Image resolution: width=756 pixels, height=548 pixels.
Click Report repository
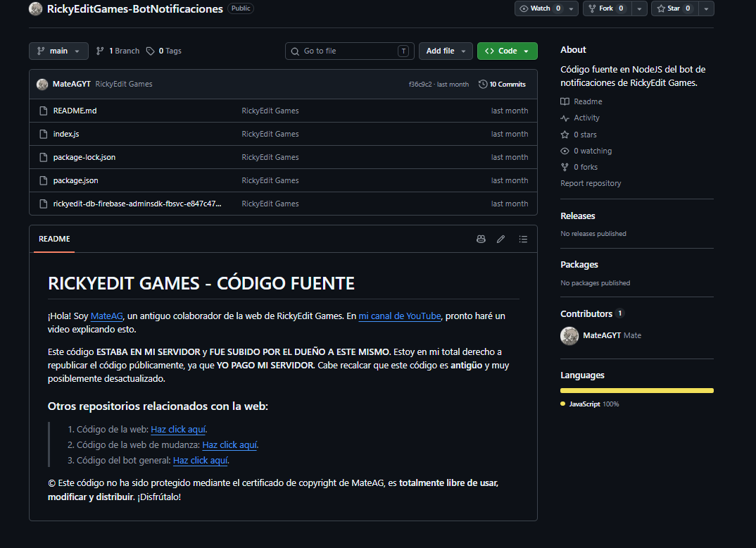[591, 183]
